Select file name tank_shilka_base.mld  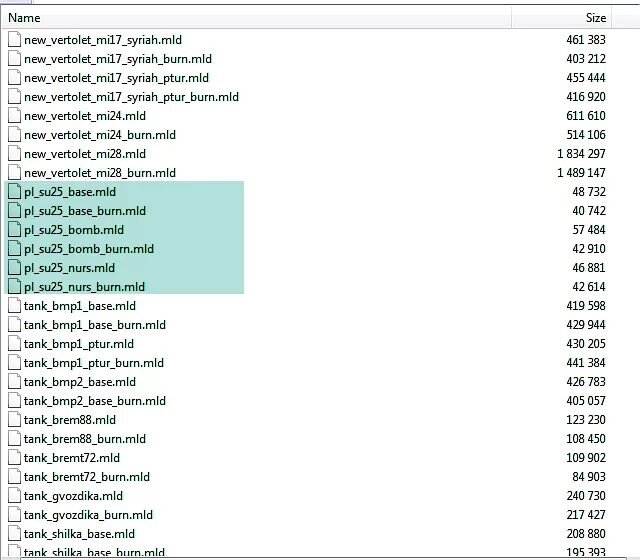click(80, 534)
